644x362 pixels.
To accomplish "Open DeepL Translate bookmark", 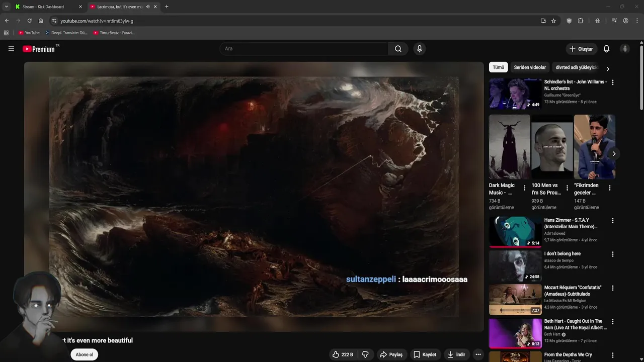I will coord(66,33).
